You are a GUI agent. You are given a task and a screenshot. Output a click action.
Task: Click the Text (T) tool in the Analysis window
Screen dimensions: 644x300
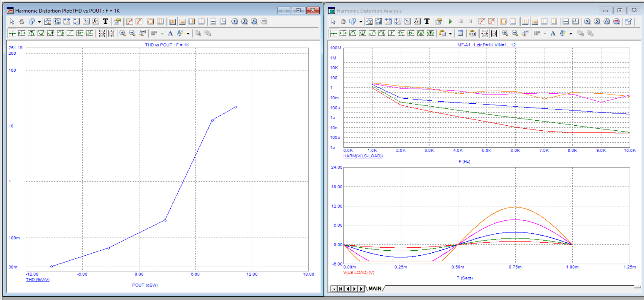click(427, 22)
